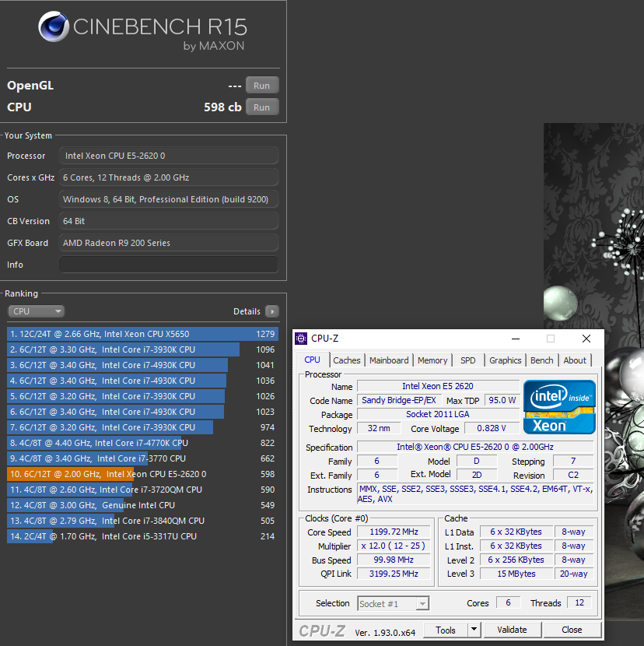Image resolution: width=644 pixels, height=646 pixels.
Task: Select ranking entry 1 Xeon X5650
Action: (142, 334)
